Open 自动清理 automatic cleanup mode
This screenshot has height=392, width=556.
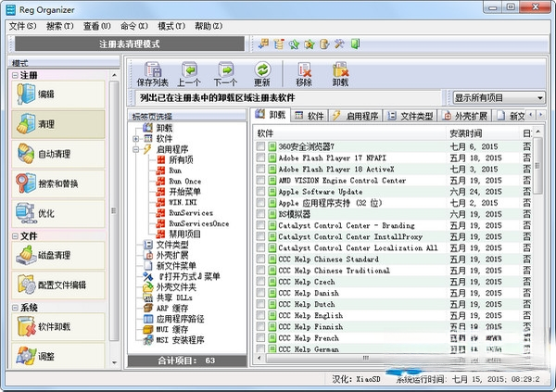click(58, 154)
